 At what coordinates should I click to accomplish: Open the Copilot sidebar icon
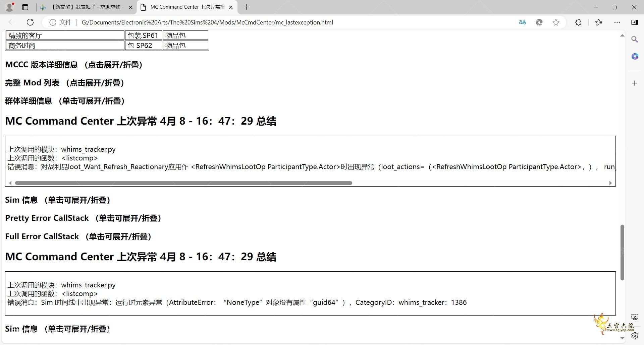tap(635, 56)
